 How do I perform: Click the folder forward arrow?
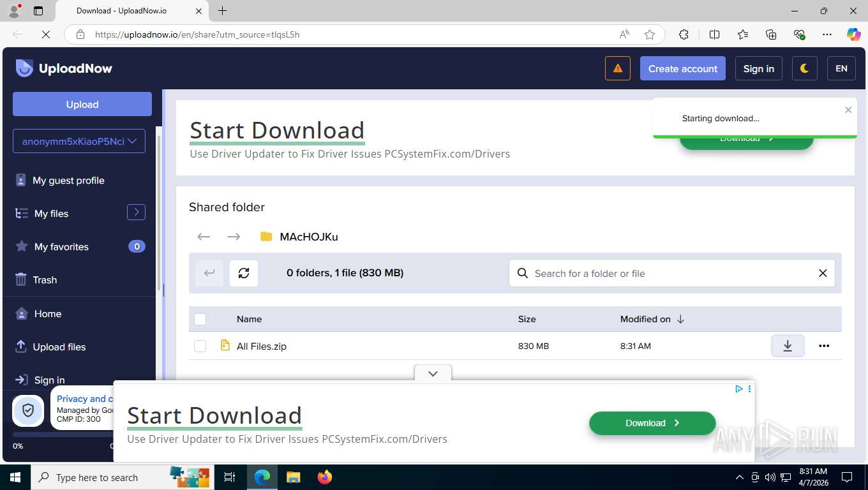[234, 237]
